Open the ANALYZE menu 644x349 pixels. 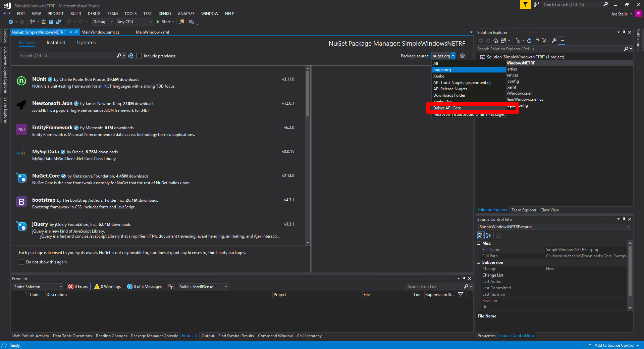[186, 14]
